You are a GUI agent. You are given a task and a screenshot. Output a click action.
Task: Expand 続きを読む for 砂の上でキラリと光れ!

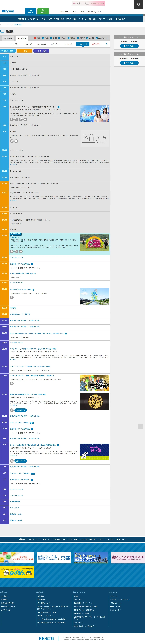click(x=13, y=164)
